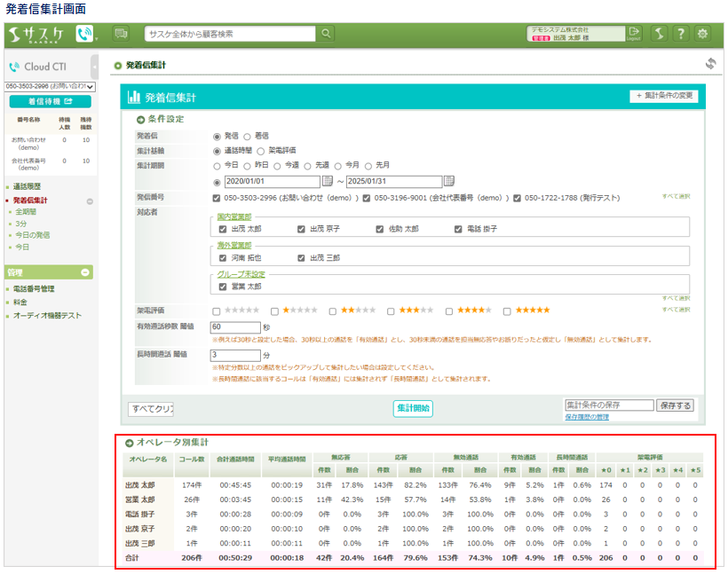The image size is (728, 574).
Task: Select the saved 今日の発信 condition
Action: (x=33, y=235)
